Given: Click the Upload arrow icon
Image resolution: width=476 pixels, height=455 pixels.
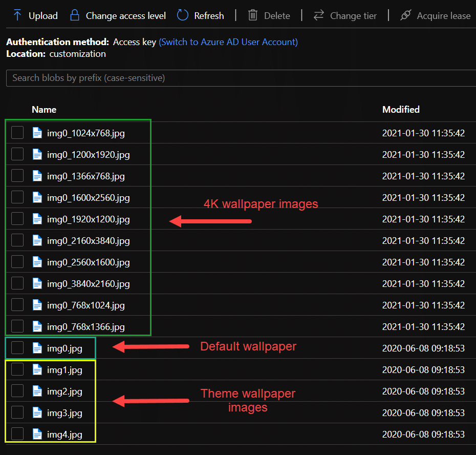Looking at the screenshot, I should 17,15.
